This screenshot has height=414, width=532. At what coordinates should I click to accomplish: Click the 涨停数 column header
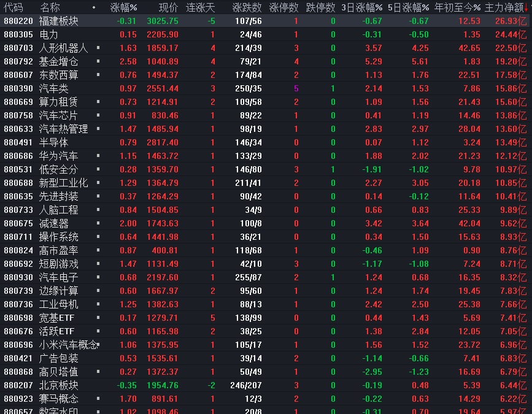point(283,7)
